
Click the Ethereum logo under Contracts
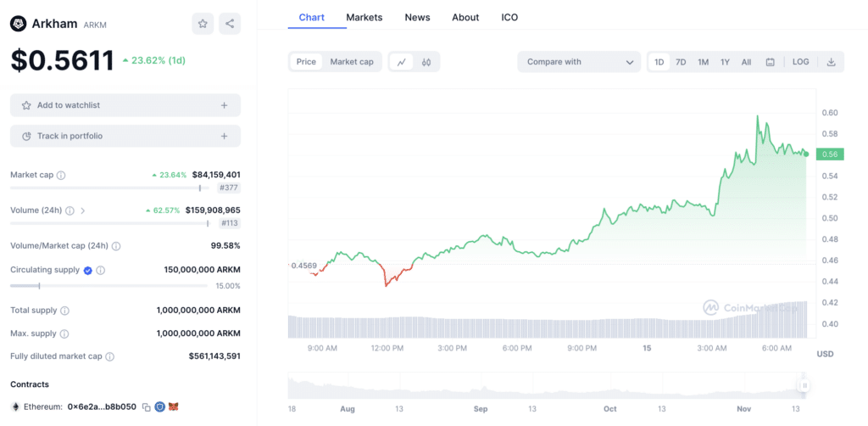coord(15,407)
